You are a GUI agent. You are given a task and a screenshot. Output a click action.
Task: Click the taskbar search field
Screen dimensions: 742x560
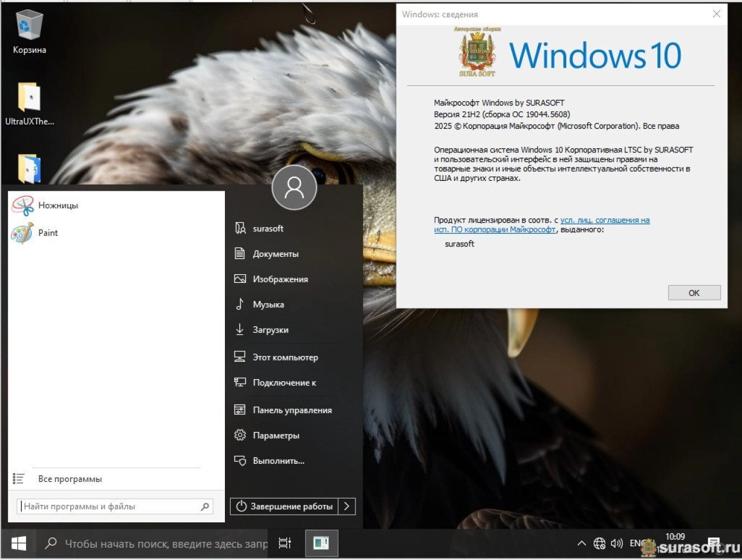153,544
